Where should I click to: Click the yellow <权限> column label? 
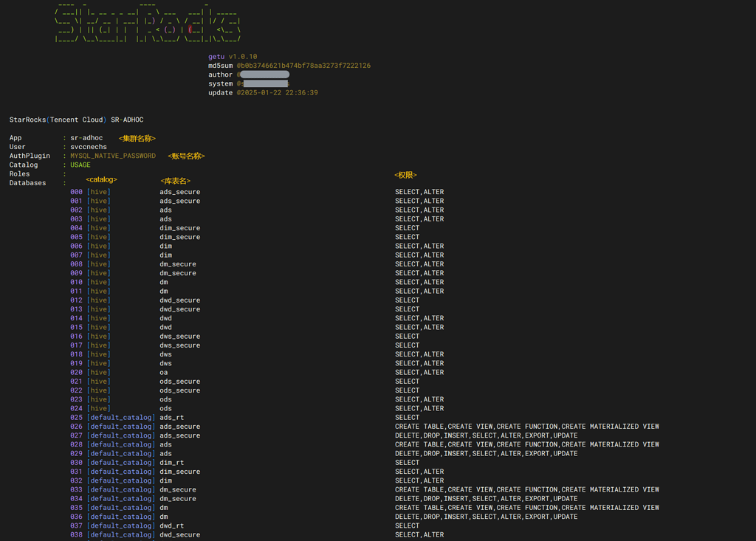tap(405, 175)
